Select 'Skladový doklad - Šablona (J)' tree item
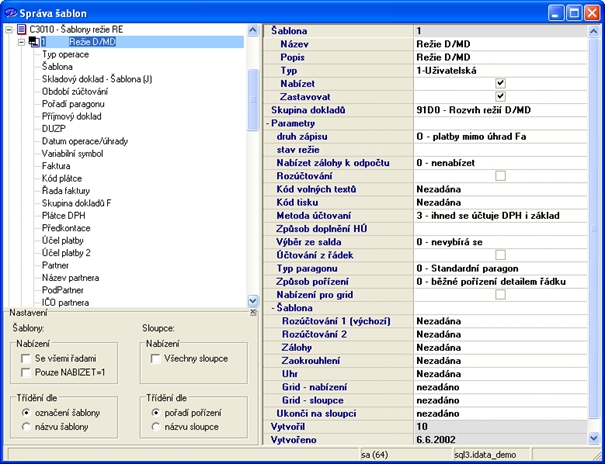Screen dimensions: 606x465 [x=97, y=79]
